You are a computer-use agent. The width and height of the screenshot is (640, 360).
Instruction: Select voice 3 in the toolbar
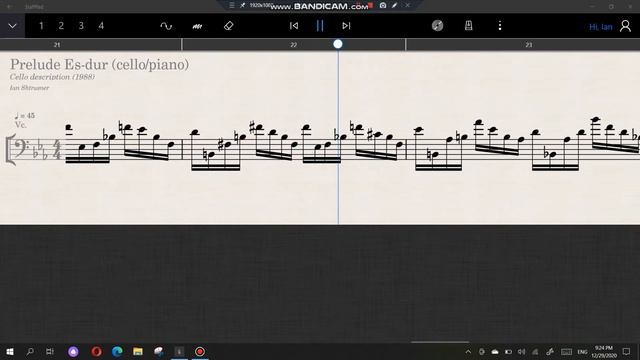click(81, 26)
